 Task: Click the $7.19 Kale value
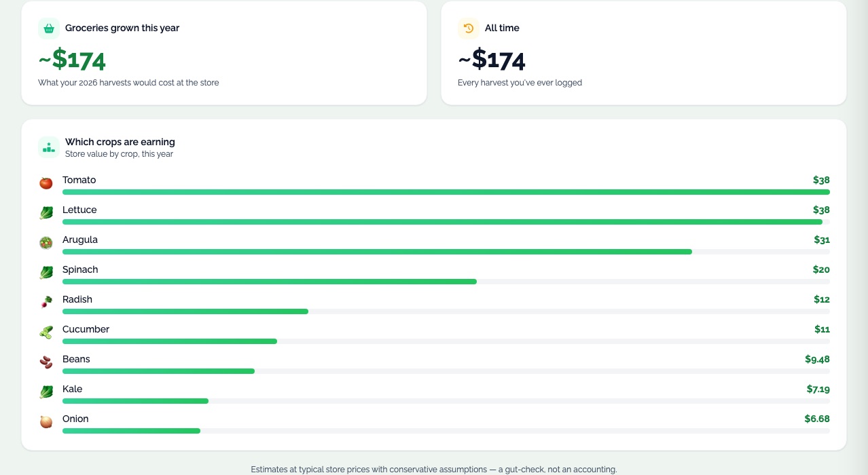tap(818, 389)
